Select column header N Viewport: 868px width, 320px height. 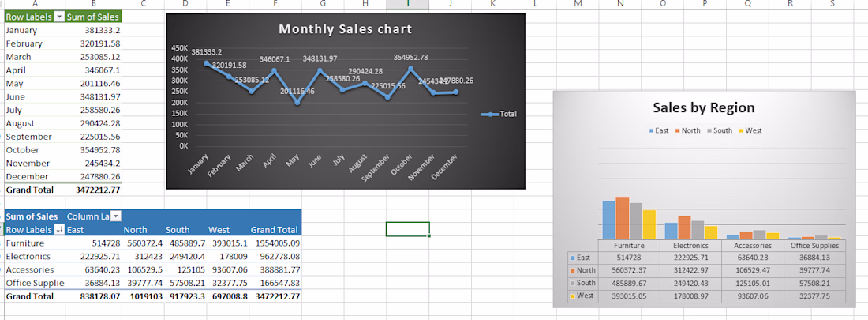(620, 4)
